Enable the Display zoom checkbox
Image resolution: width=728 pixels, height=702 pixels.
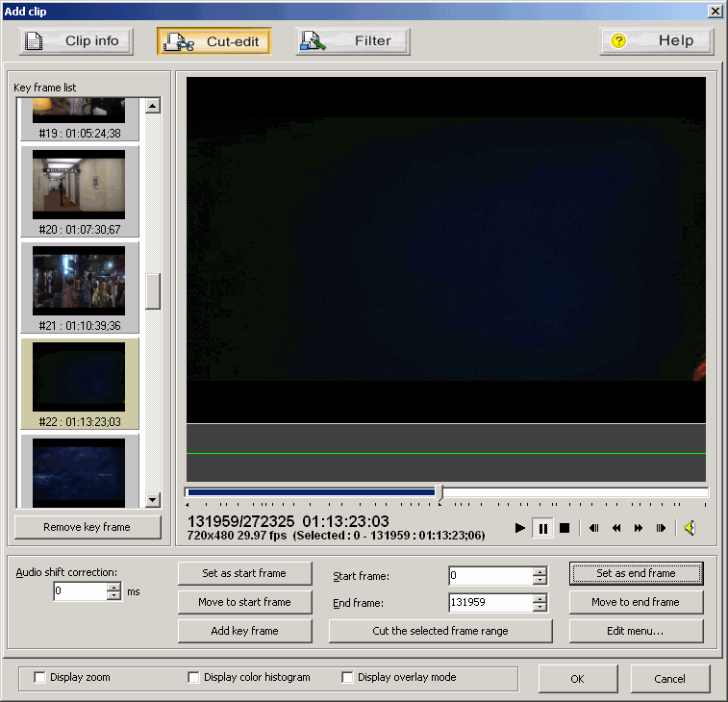tap(40, 678)
